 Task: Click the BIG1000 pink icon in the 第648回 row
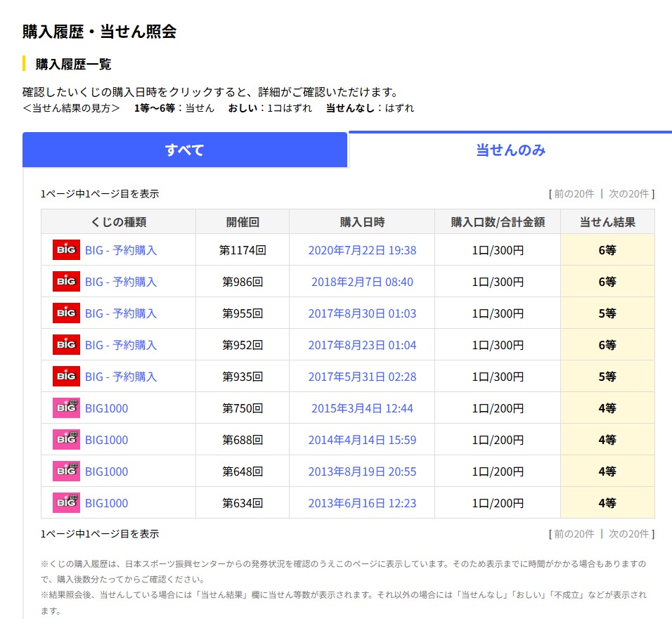click(66, 471)
